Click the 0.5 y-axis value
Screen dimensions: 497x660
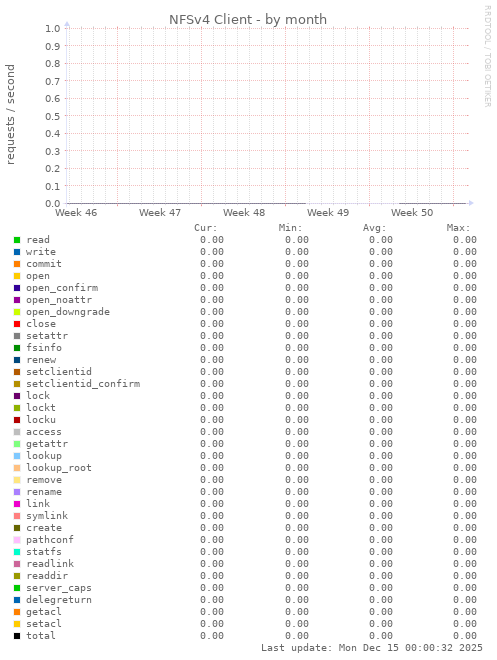click(53, 116)
